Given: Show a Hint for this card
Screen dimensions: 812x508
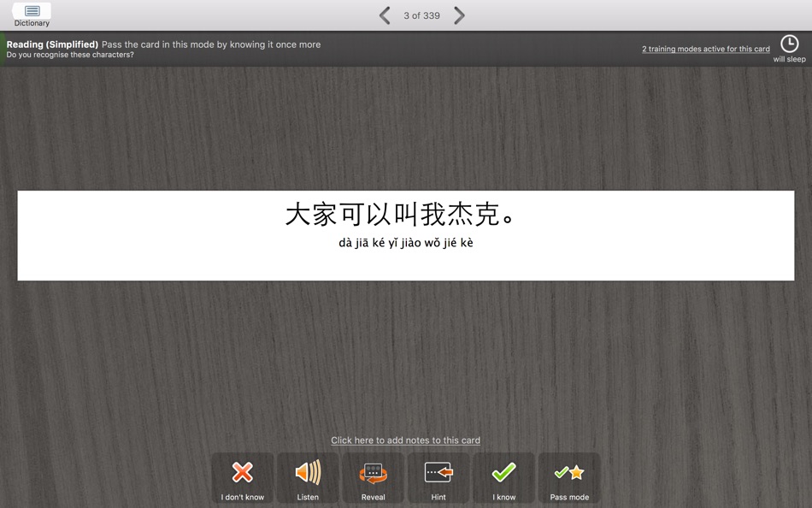Looking at the screenshot, I should click(x=438, y=478).
